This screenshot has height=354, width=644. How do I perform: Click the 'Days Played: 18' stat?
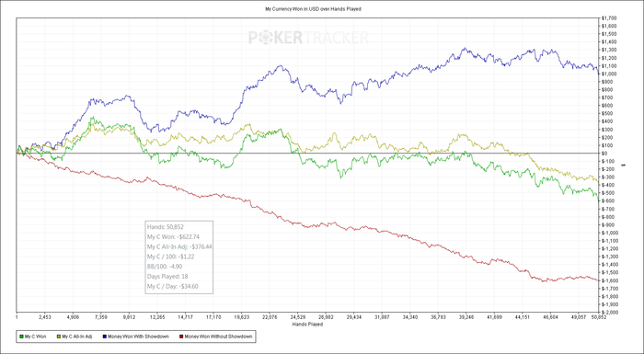pos(167,277)
